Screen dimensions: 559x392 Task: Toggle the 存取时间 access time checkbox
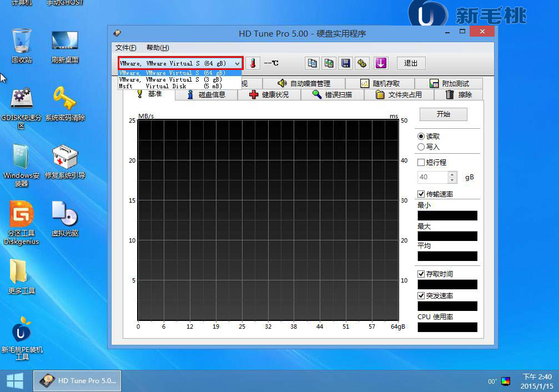(x=421, y=274)
